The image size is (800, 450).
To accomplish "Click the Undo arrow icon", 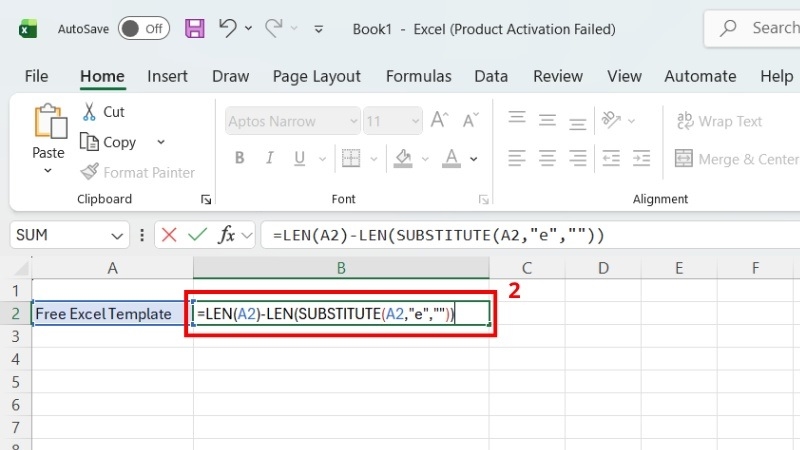I will coord(228,28).
